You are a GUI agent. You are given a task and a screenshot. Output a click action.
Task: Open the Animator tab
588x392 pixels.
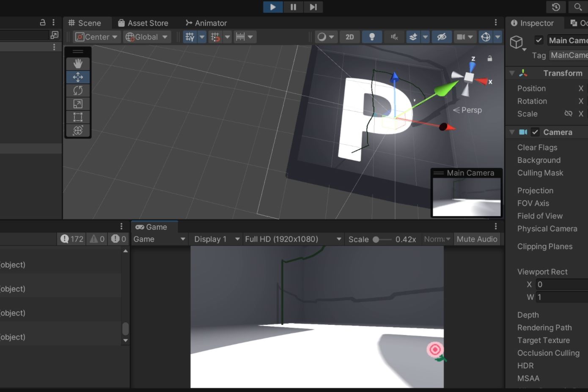click(206, 23)
